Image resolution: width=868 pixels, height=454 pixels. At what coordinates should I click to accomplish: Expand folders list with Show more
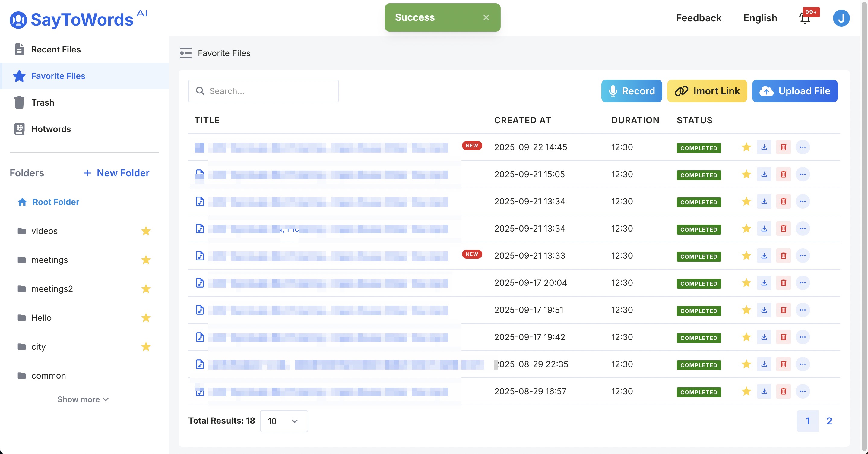pyautogui.click(x=83, y=399)
